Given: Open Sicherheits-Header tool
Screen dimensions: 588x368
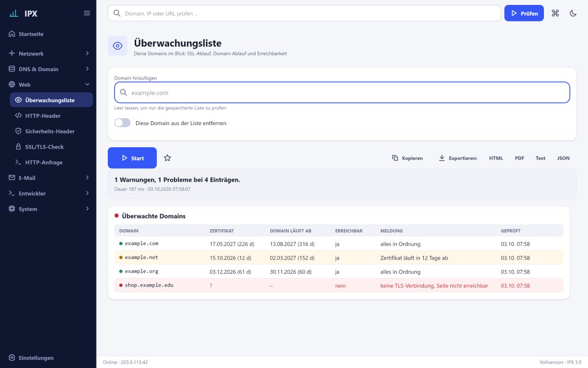Looking at the screenshot, I should click(51, 131).
